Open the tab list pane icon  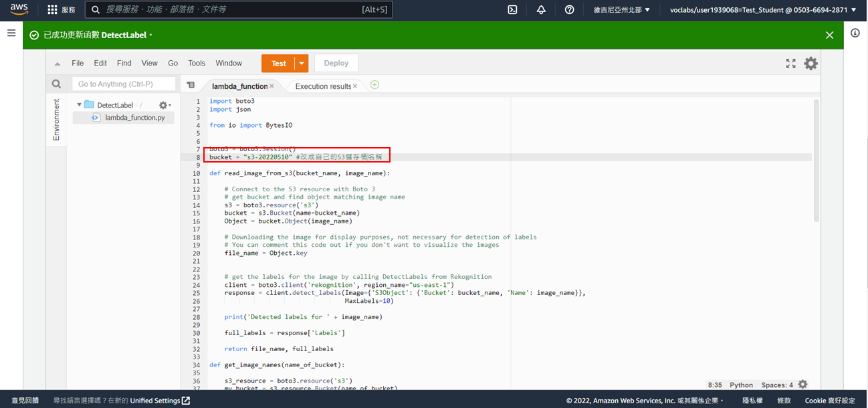pos(191,85)
